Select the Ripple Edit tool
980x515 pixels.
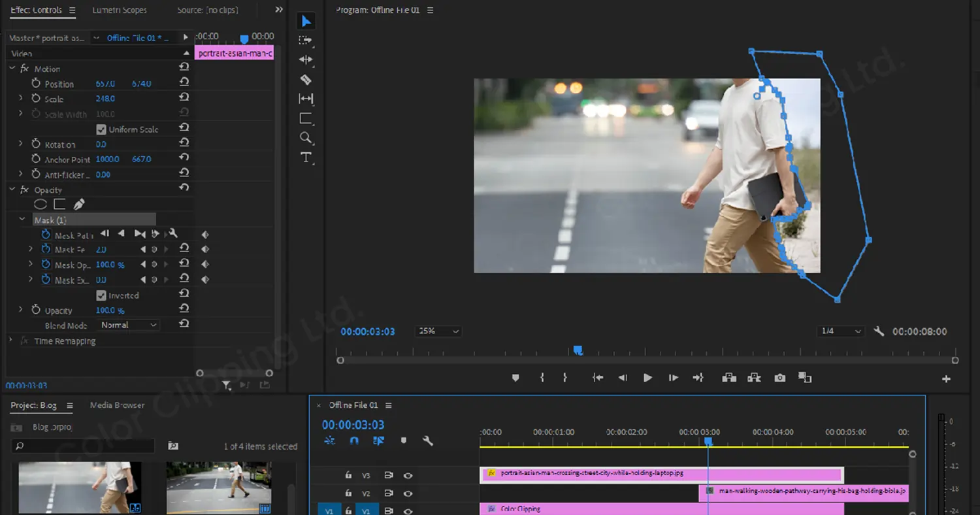pyautogui.click(x=306, y=59)
